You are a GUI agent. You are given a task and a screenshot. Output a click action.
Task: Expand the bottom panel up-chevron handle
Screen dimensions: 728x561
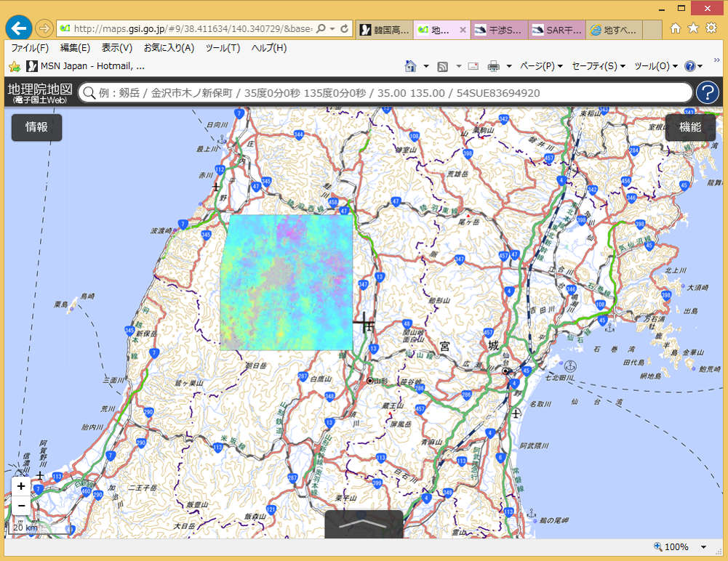pos(364,525)
